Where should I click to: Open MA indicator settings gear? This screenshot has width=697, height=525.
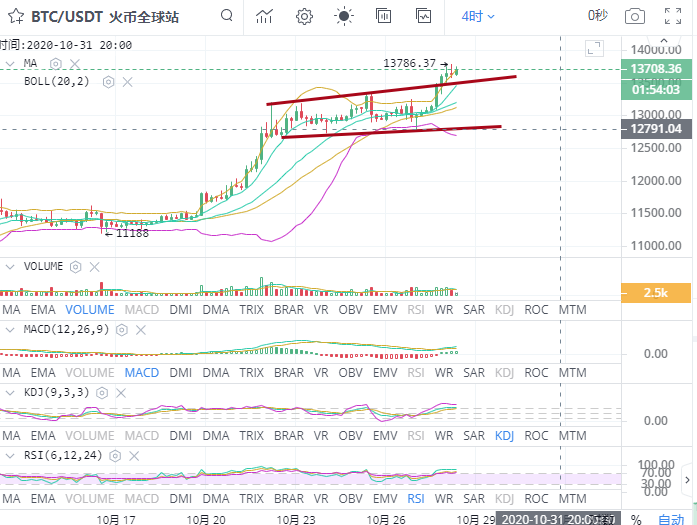click(x=56, y=64)
